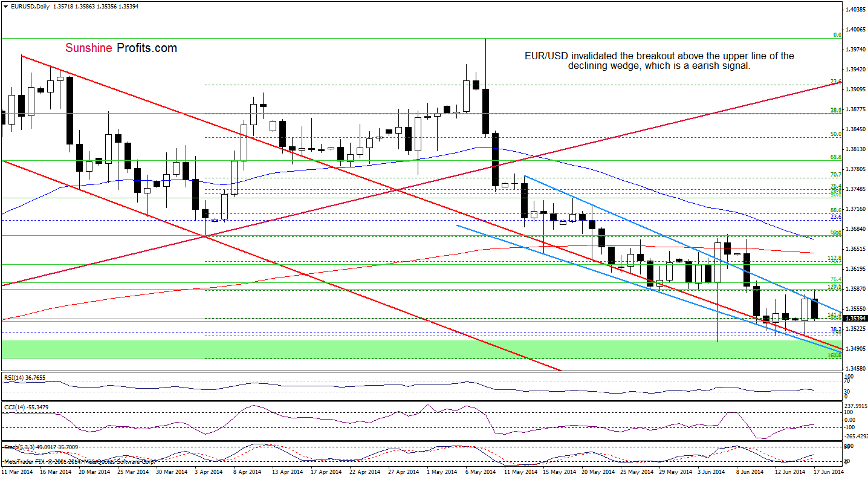868x477 pixels.
Task: Click the annotation about invalidated wedge breakout
Action: click(659, 61)
